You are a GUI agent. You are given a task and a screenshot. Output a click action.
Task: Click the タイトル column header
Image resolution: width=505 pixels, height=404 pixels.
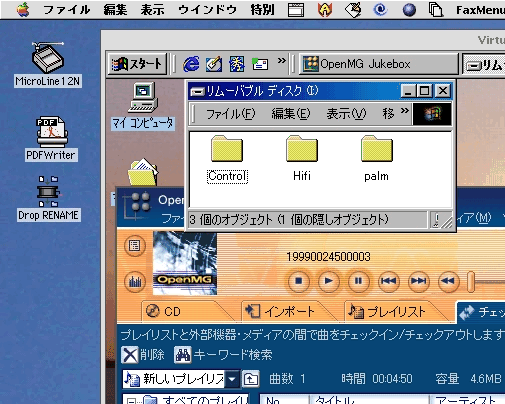point(369,399)
